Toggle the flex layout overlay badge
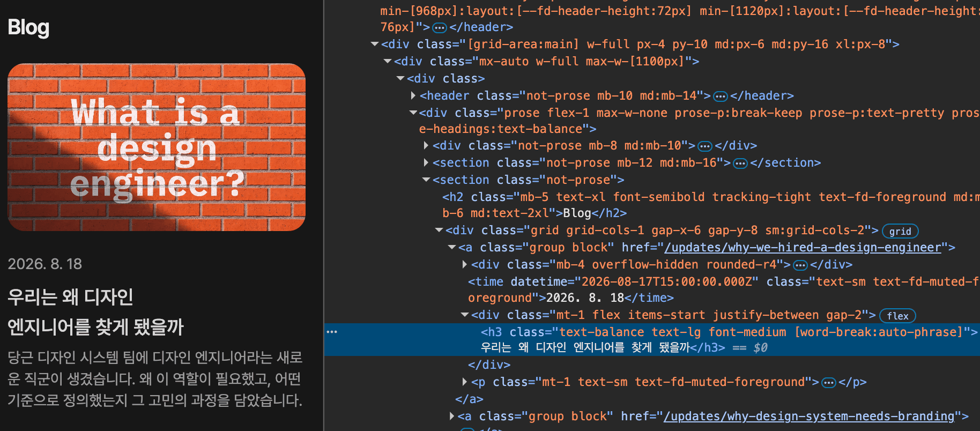Viewport: 980px width, 431px height. point(898,316)
